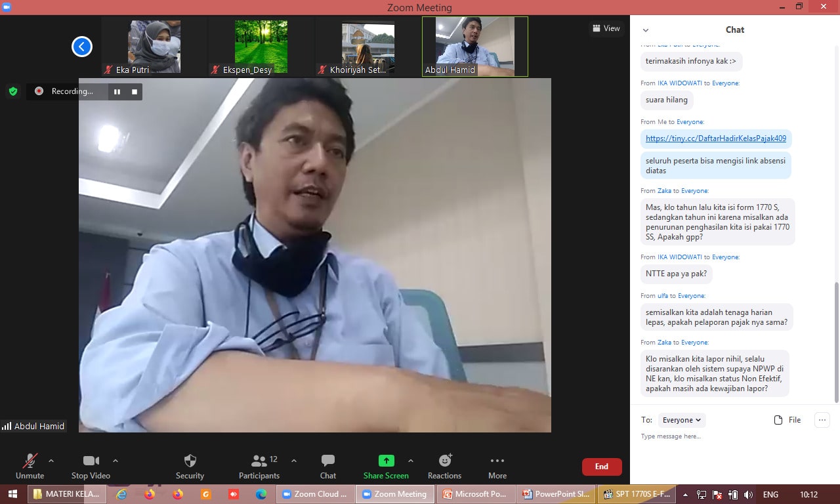Open the Everyone recipient dropdown
The height and width of the screenshot is (504, 840).
click(x=682, y=420)
